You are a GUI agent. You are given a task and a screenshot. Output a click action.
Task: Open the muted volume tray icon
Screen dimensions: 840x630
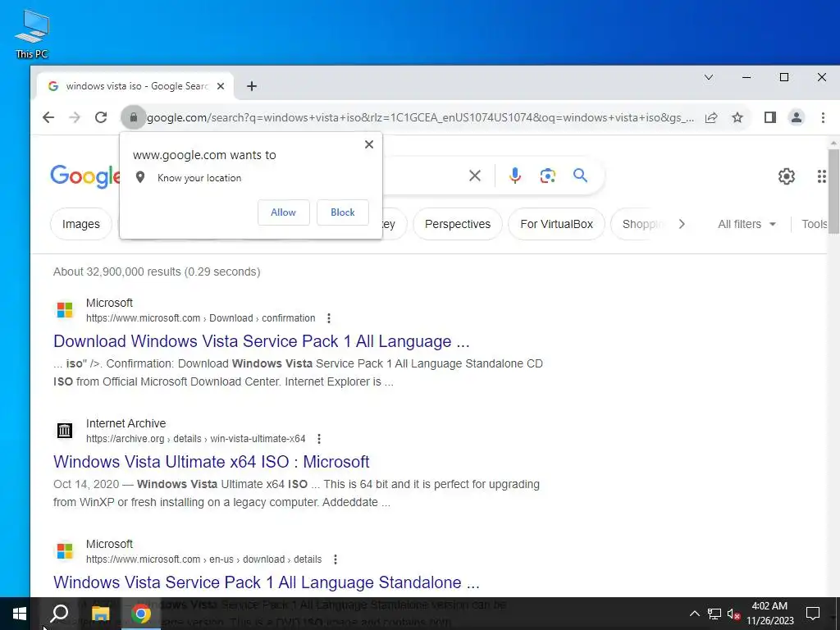tap(733, 614)
